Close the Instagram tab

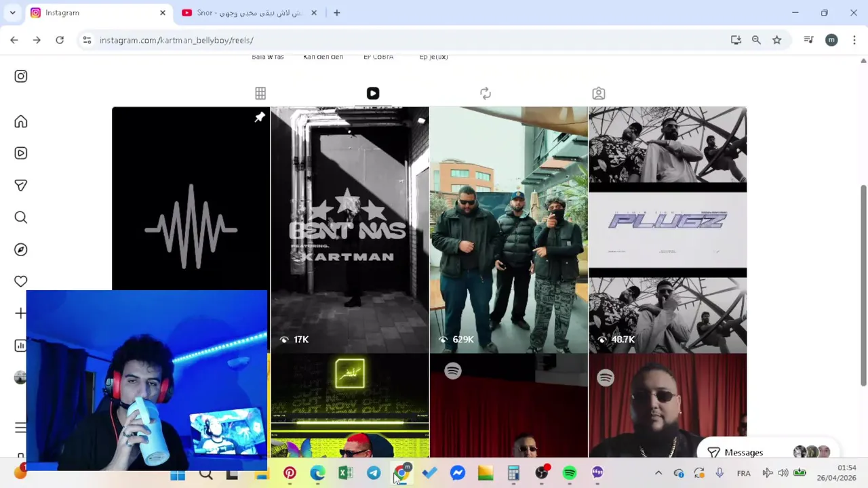pos(163,13)
